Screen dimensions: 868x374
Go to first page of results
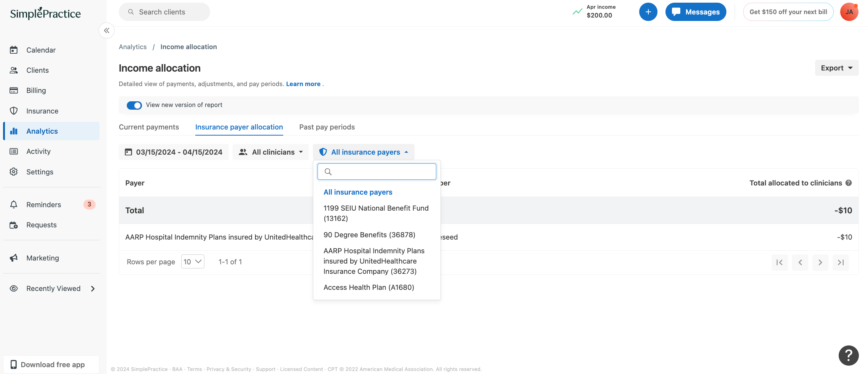point(780,262)
